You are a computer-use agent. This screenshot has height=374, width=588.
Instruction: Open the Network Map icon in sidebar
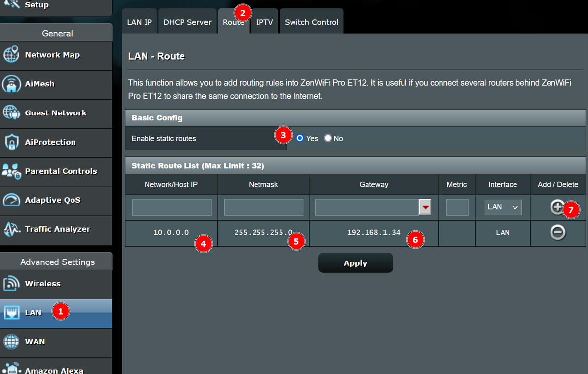pyautogui.click(x=11, y=55)
